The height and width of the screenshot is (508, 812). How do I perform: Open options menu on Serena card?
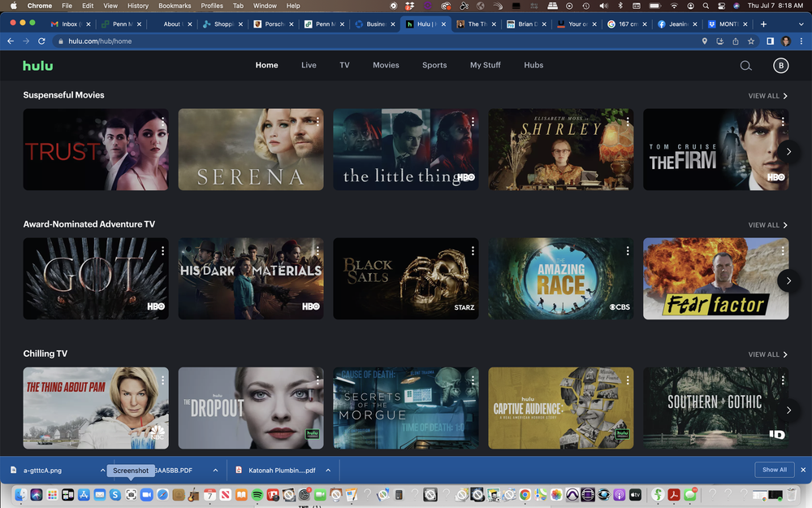click(x=317, y=121)
